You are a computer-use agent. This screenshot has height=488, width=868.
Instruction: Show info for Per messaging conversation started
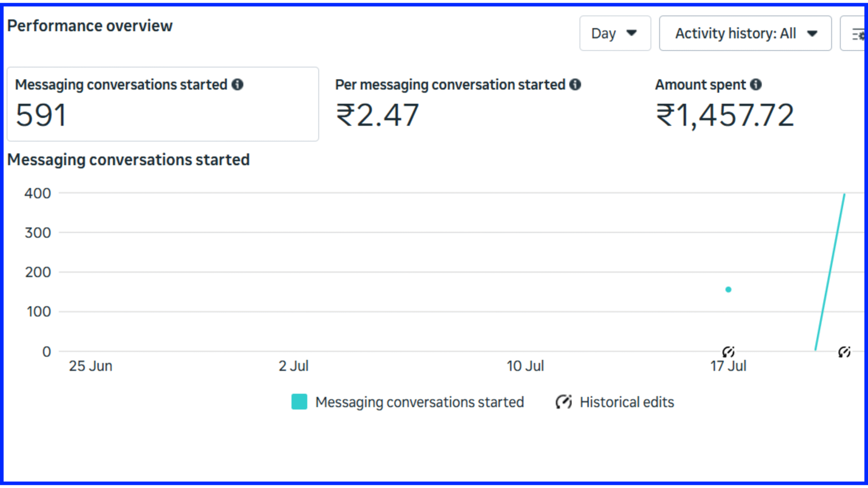[575, 84]
